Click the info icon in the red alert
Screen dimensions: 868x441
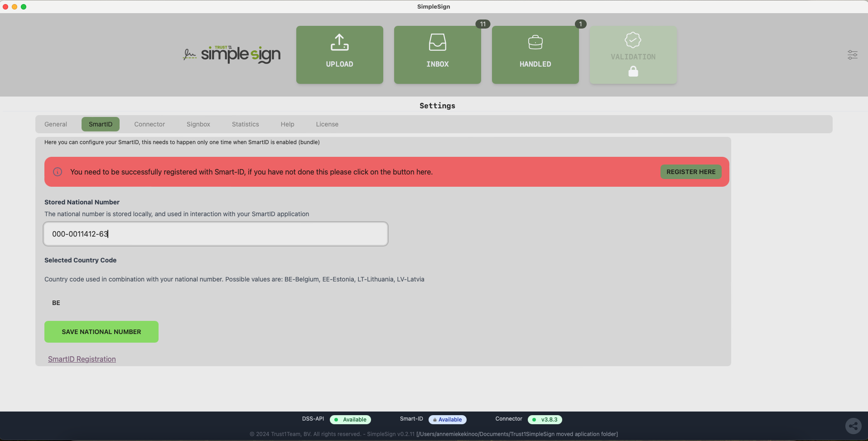[58, 172]
